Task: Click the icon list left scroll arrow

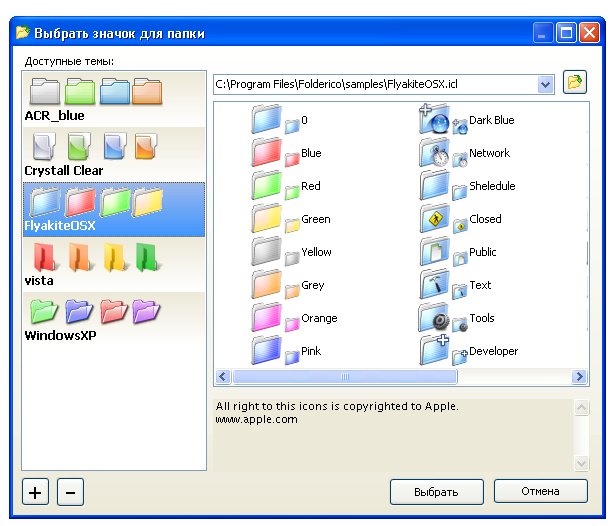Action: [x=223, y=376]
